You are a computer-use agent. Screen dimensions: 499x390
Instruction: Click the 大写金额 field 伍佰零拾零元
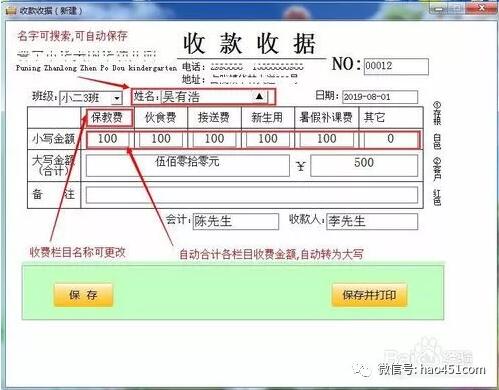click(188, 165)
